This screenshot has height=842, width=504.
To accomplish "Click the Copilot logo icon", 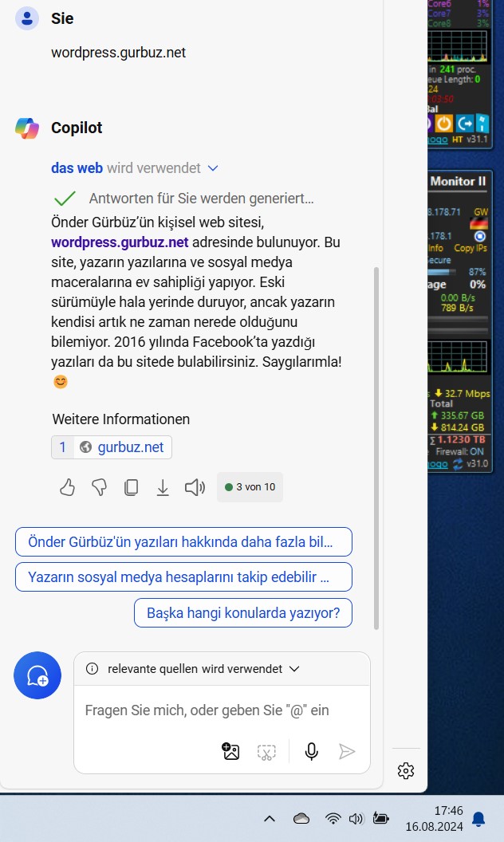I will pyautogui.click(x=27, y=128).
